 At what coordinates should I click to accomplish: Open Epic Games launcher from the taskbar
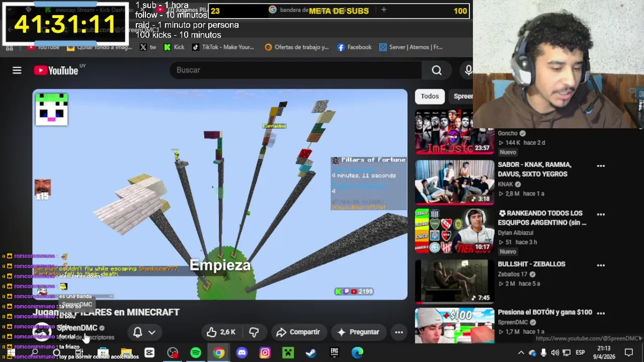click(x=334, y=352)
